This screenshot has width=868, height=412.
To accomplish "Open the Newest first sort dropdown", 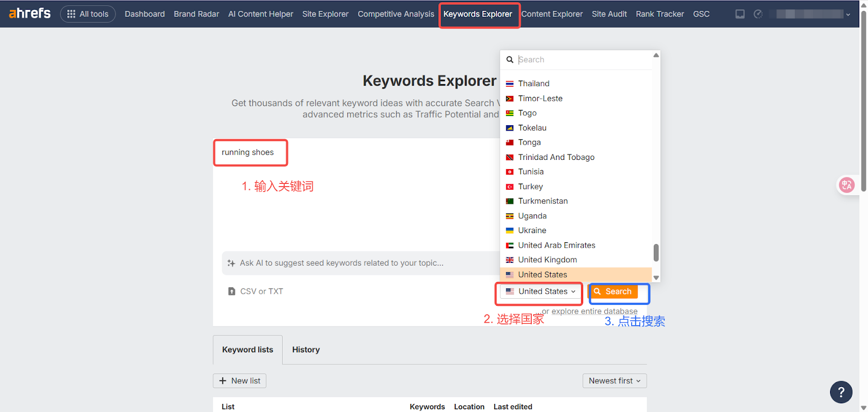I will pos(614,381).
